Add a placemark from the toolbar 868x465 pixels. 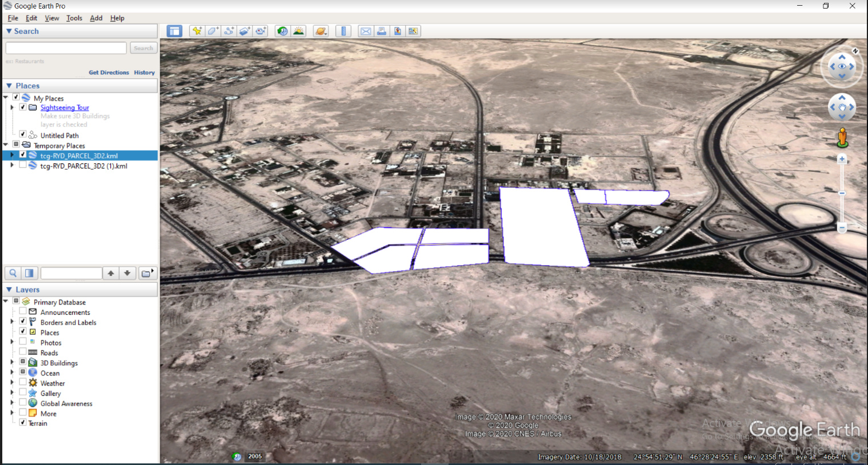[x=197, y=31]
